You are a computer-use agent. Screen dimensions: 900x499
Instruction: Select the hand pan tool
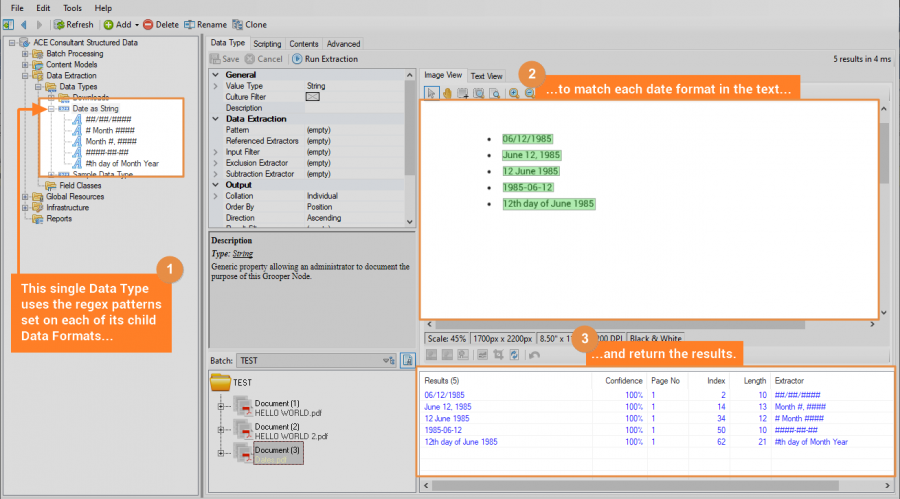click(x=448, y=93)
